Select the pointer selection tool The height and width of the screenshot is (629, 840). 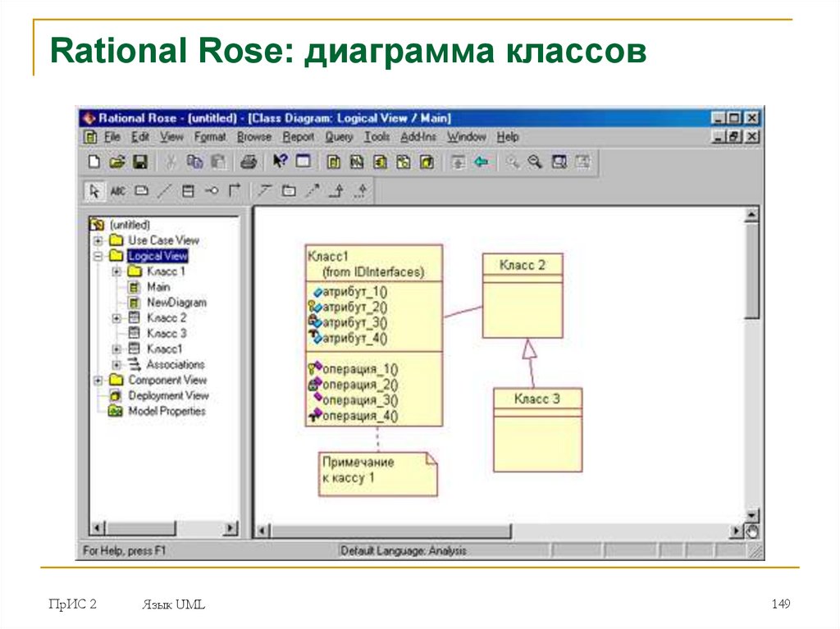coord(94,191)
